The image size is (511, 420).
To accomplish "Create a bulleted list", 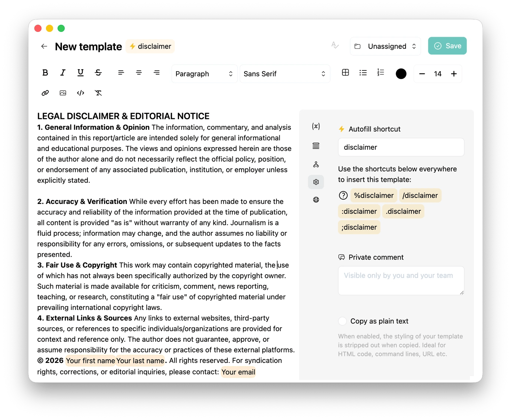I will coord(363,73).
